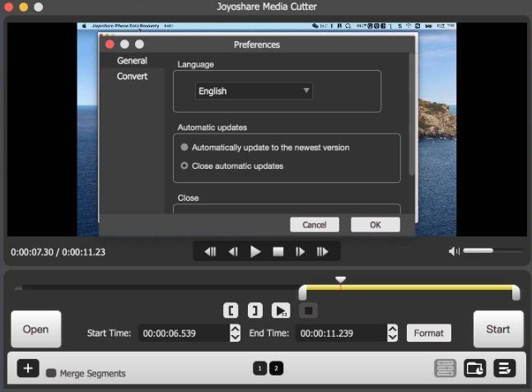Viewport: 532px width, 392px height.
Task: Mute audio with speaker icon
Action: (454, 251)
